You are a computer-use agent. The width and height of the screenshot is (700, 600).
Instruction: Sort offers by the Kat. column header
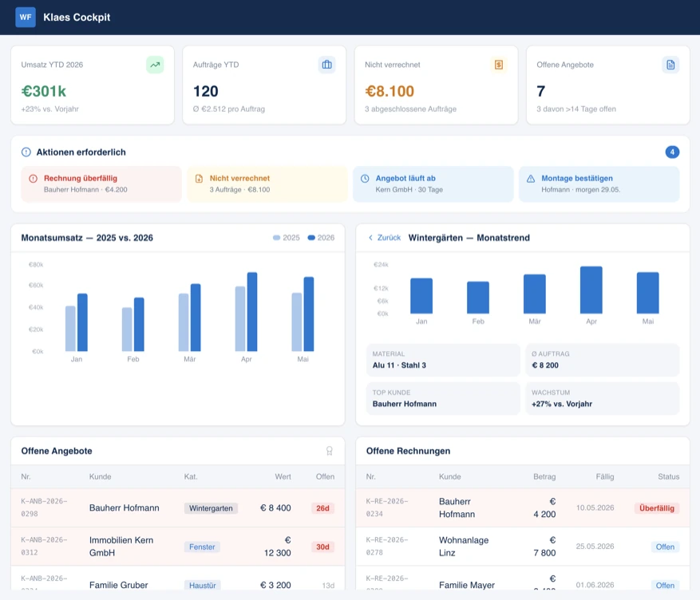(191, 476)
